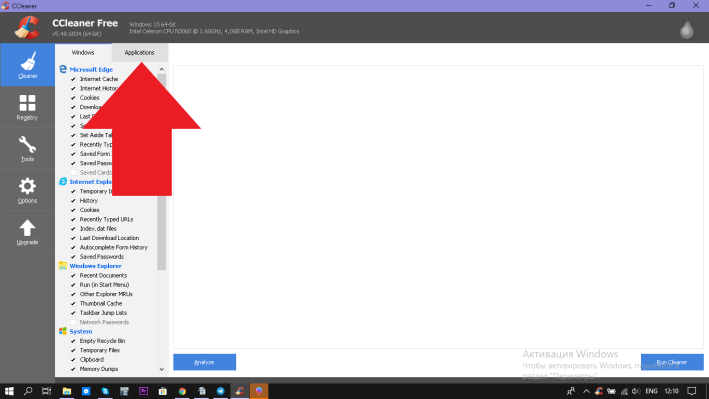Viewport: 709px width, 399px height.
Task: Click CCleaner icon in system tray
Action: coord(599,391)
